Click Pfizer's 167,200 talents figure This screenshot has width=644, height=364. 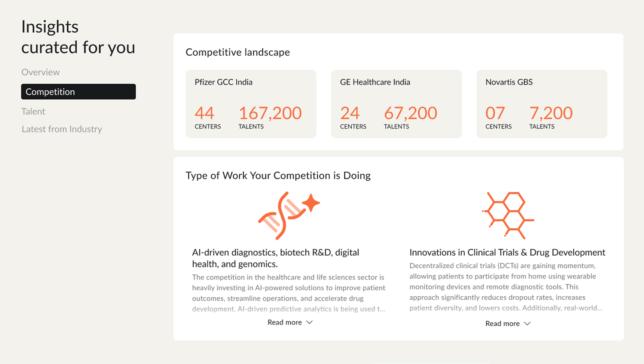tap(270, 113)
